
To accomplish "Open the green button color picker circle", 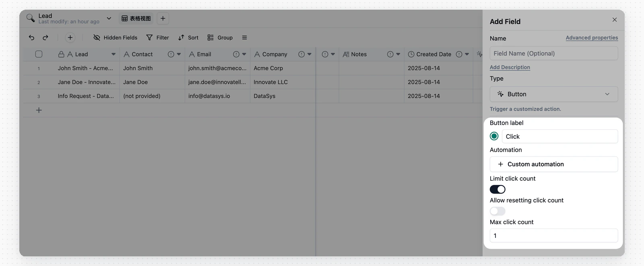I will tap(494, 136).
